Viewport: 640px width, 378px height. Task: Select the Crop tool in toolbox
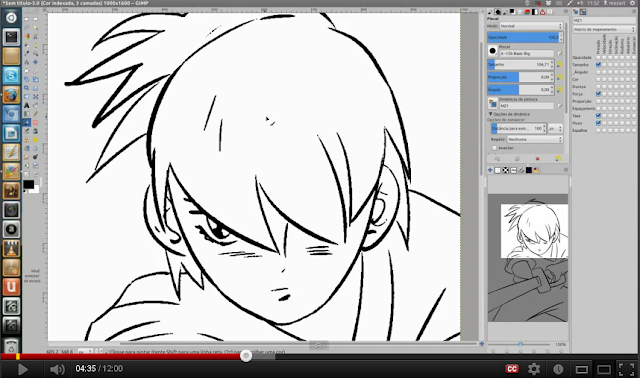[x=36, y=71]
